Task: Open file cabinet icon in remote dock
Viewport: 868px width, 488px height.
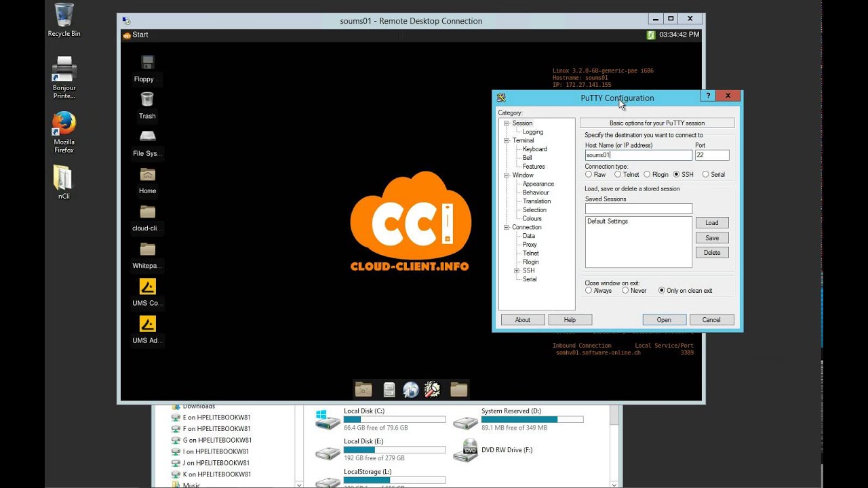Action: tap(389, 389)
